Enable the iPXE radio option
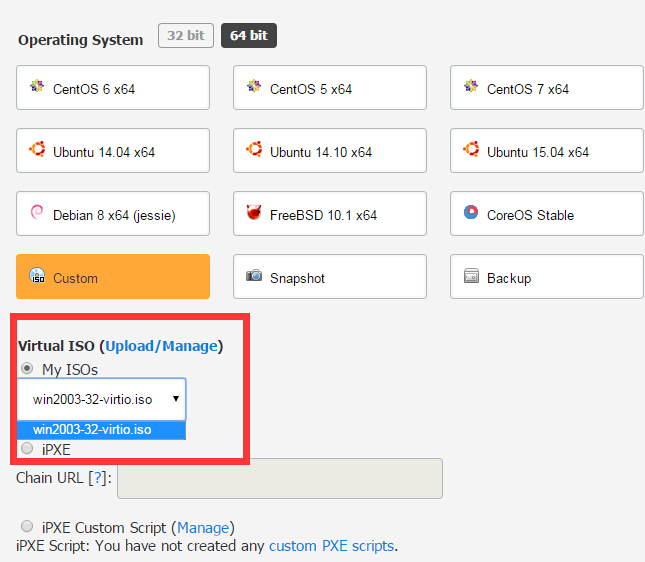Screen dimensions: 645x562 coord(27,449)
